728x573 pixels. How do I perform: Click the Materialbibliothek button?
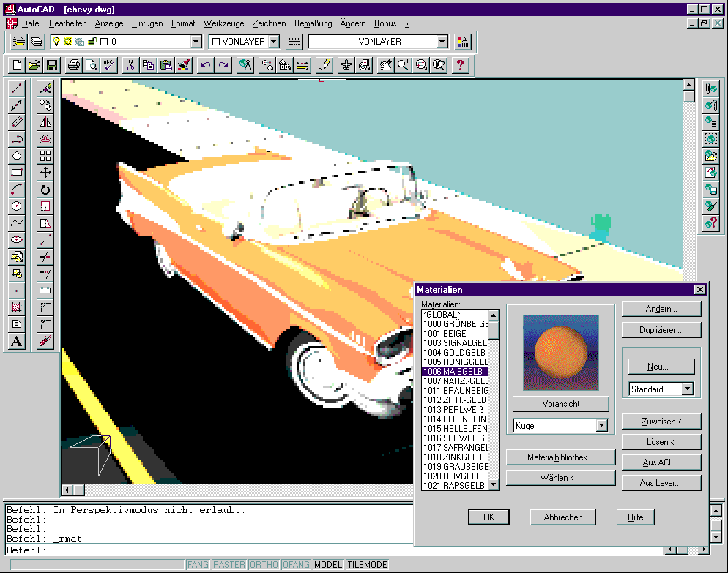(560, 457)
